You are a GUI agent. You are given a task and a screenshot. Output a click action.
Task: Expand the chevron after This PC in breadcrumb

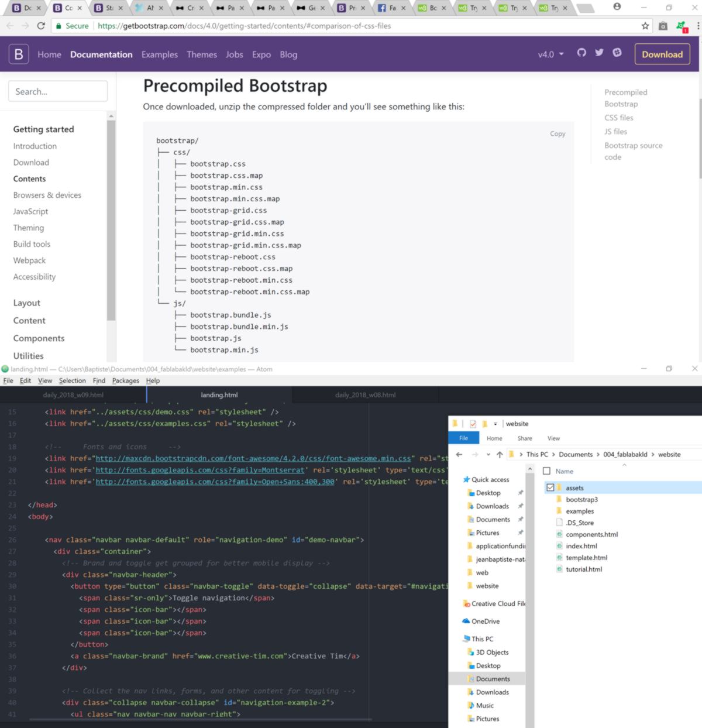553,454
